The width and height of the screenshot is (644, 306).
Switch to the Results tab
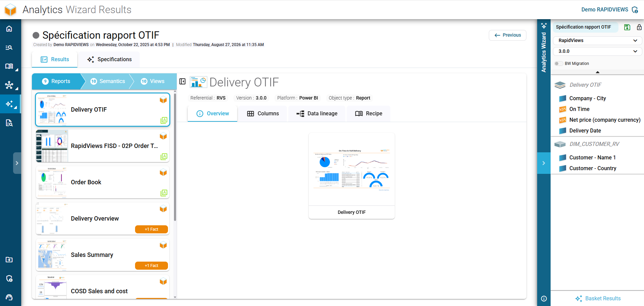coord(55,60)
